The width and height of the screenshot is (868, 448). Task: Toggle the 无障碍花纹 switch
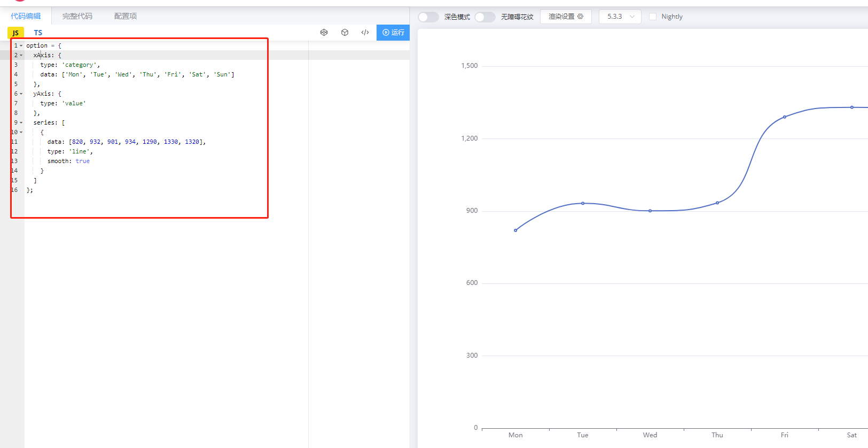(x=485, y=17)
